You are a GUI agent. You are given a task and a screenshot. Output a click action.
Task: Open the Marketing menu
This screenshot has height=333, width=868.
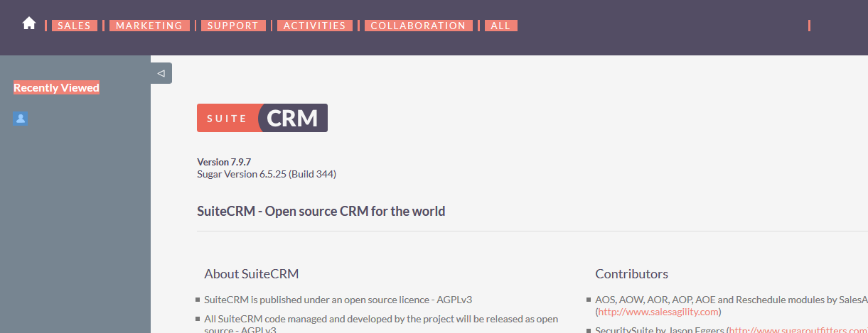click(x=149, y=26)
